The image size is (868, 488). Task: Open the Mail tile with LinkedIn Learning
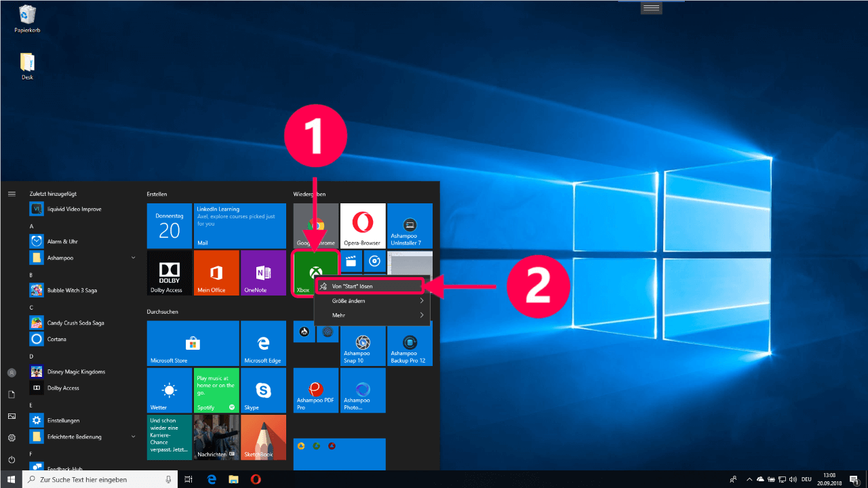coord(239,226)
